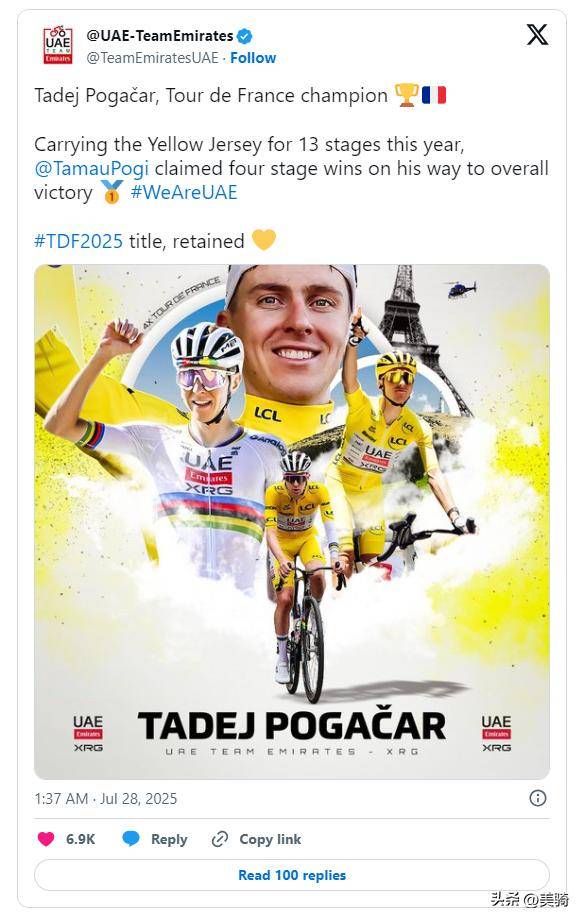Click the @TeamEmiratesUAE handle
The width and height of the screenshot is (582, 920).
tap(153, 58)
